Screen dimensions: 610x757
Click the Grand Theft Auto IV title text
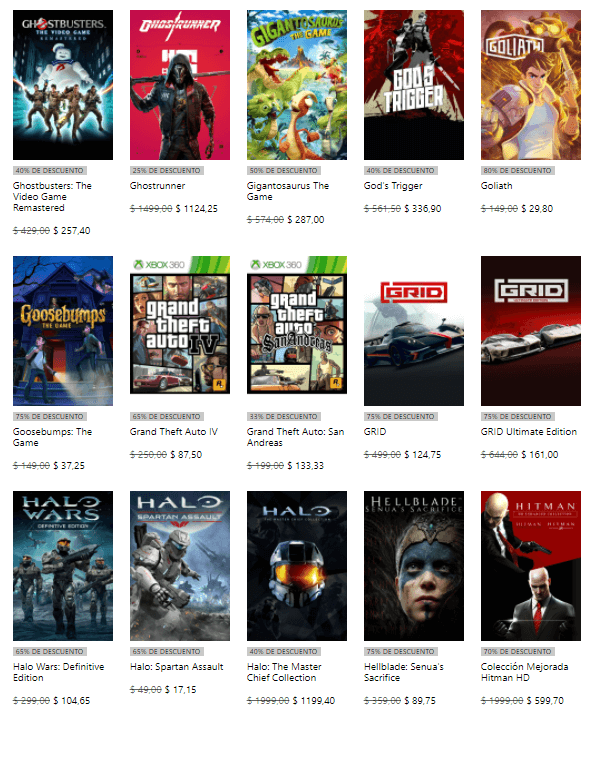pyautogui.click(x=174, y=432)
